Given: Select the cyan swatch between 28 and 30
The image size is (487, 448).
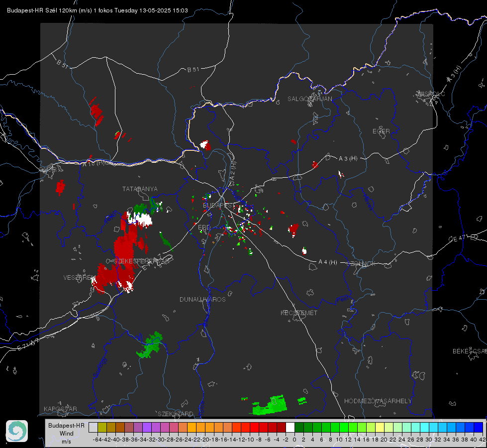Looking at the screenshot, I should (425, 427).
